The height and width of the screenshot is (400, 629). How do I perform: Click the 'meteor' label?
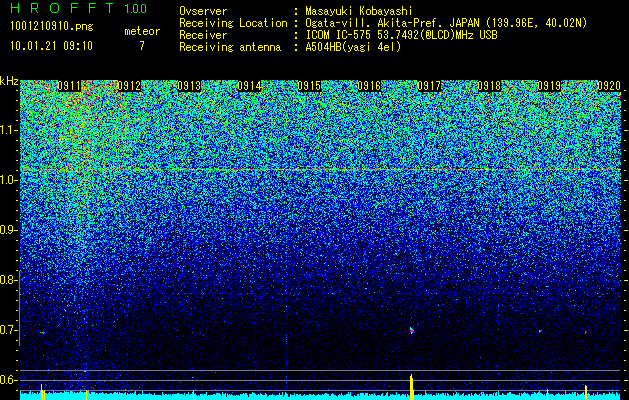142,31
